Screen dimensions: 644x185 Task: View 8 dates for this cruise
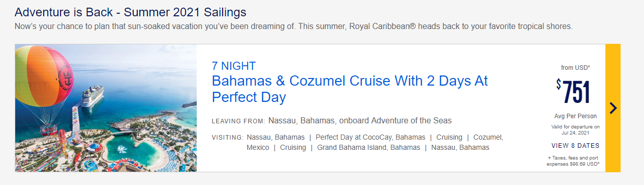tap(576, 146)
